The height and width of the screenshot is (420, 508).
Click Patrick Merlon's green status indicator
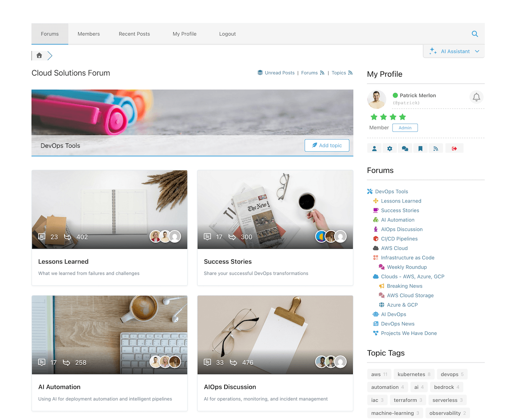point(395,95)
